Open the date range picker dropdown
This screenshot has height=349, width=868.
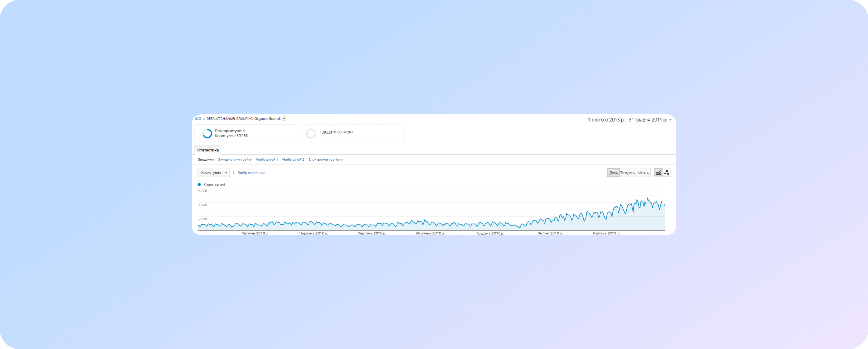(630, 120)
